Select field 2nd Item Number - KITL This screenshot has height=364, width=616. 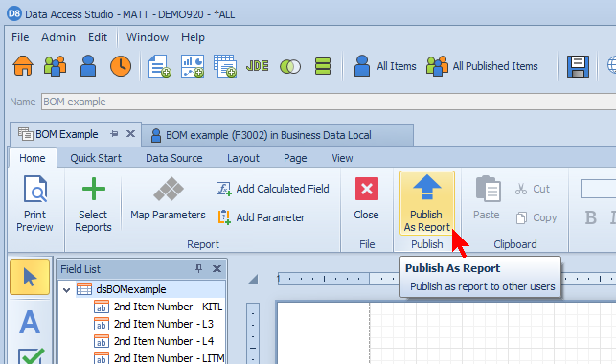(x=159, y=307)
